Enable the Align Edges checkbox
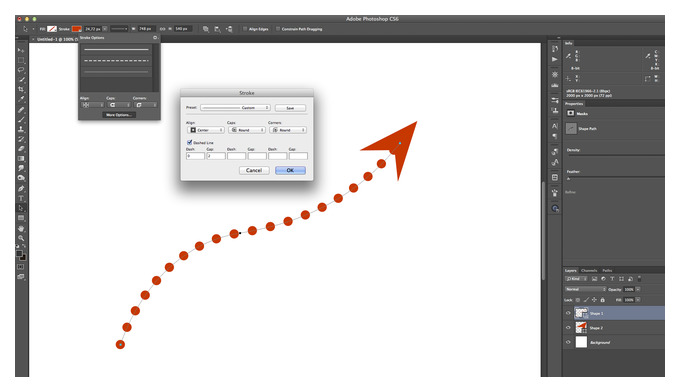This screenshot has height=392, width=680. 245,29
